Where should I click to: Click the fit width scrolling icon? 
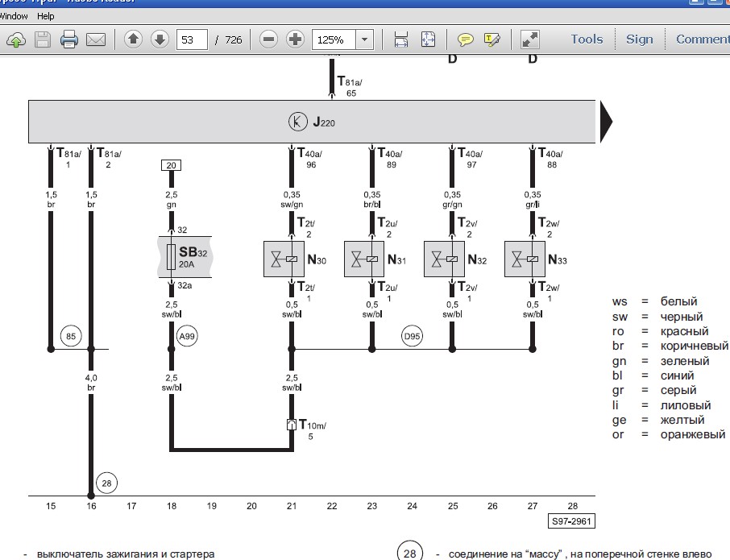point(400,39)
